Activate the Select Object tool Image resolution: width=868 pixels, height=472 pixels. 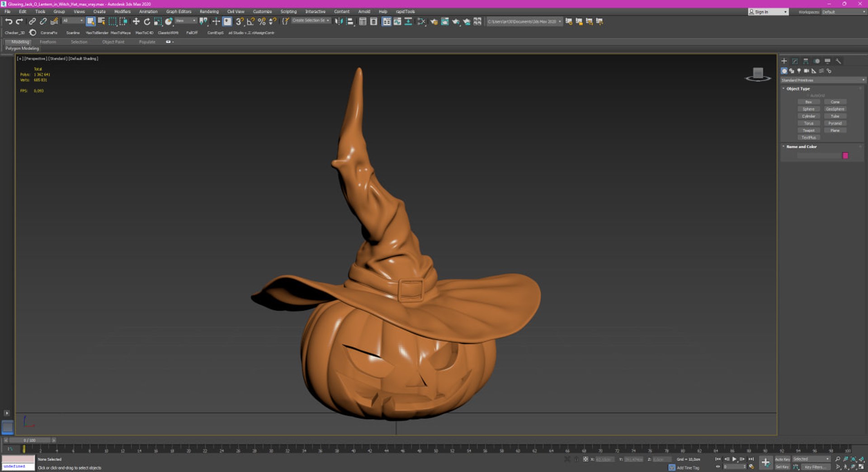(90, 21)
